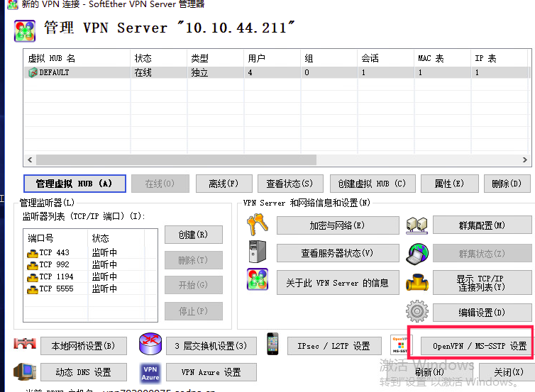This screenshot has height=392, width=535.
Task: Open OpenVPN / MS-SSTP 设置
Action: [x=476, y=346]
